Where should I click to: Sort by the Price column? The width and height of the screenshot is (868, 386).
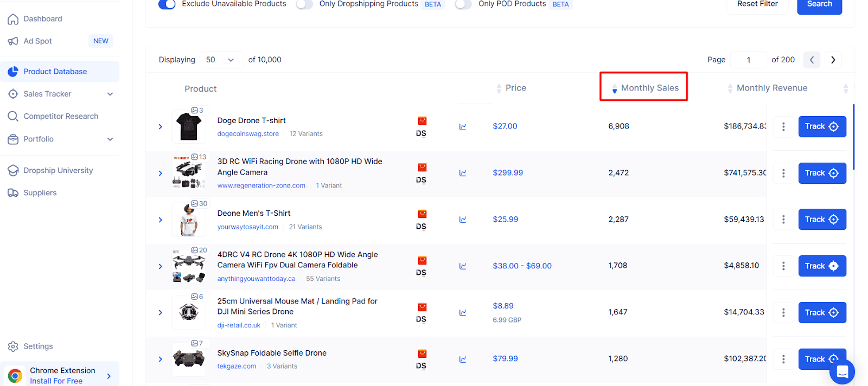[512, 88]
